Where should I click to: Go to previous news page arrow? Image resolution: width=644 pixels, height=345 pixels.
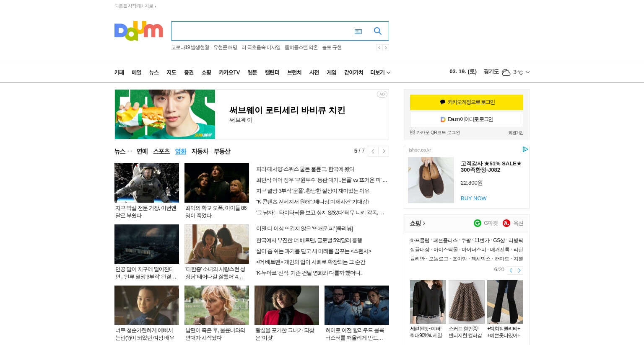(x=373, y=151)
